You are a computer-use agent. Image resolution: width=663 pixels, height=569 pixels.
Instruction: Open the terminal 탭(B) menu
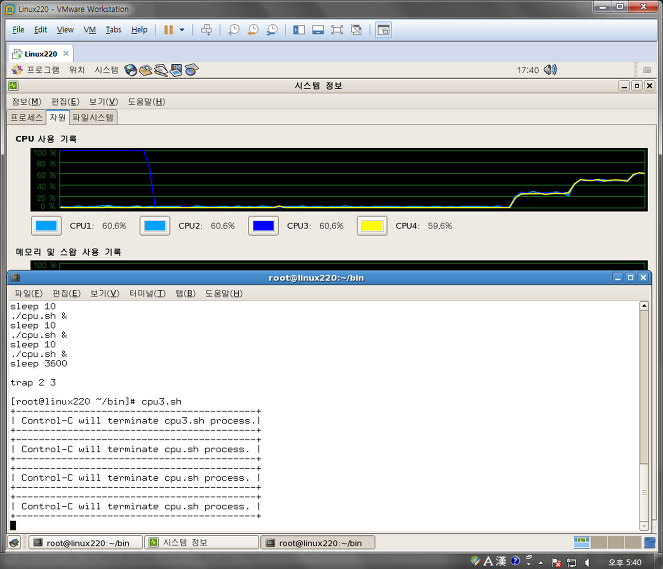tap(186, 293)
